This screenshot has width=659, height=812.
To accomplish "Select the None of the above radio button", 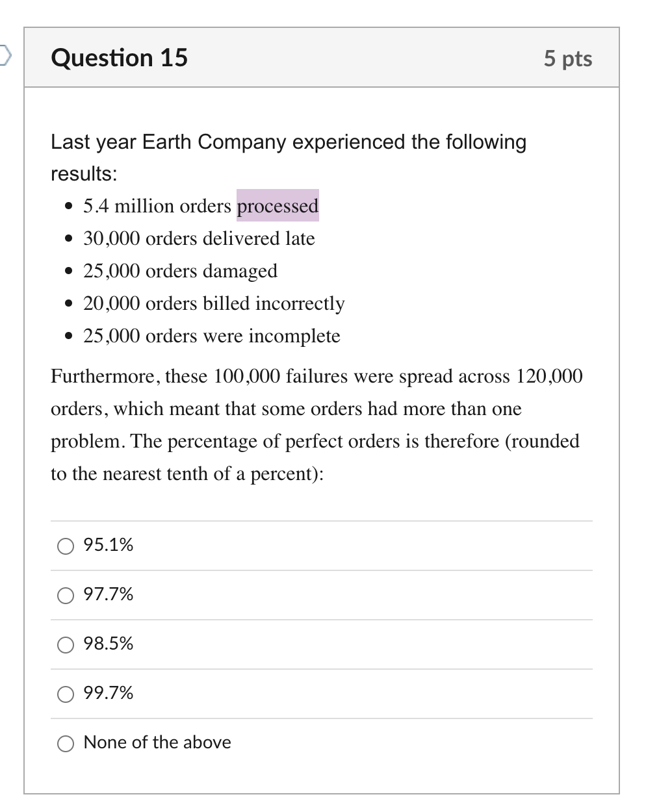I will coord(66,743).
